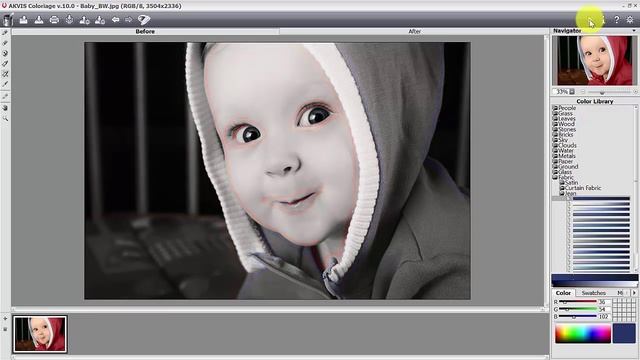Expand the Metals folder in Color Library
Image resolution: width=640 pixels, height=360 pixels.
click(555, 156)
